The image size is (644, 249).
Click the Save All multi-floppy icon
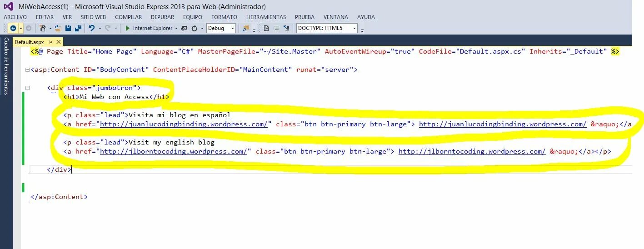[x=78, y=28]
